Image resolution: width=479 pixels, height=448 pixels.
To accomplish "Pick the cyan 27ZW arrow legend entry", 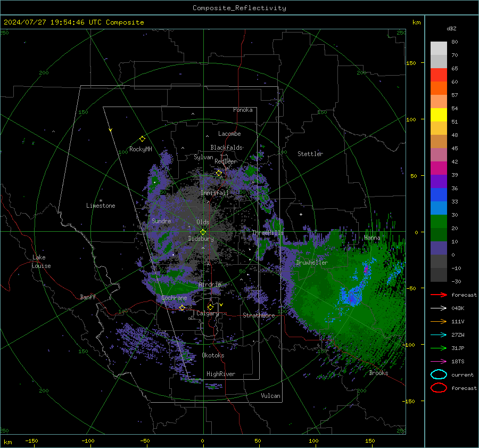I will tap(439, 335).
